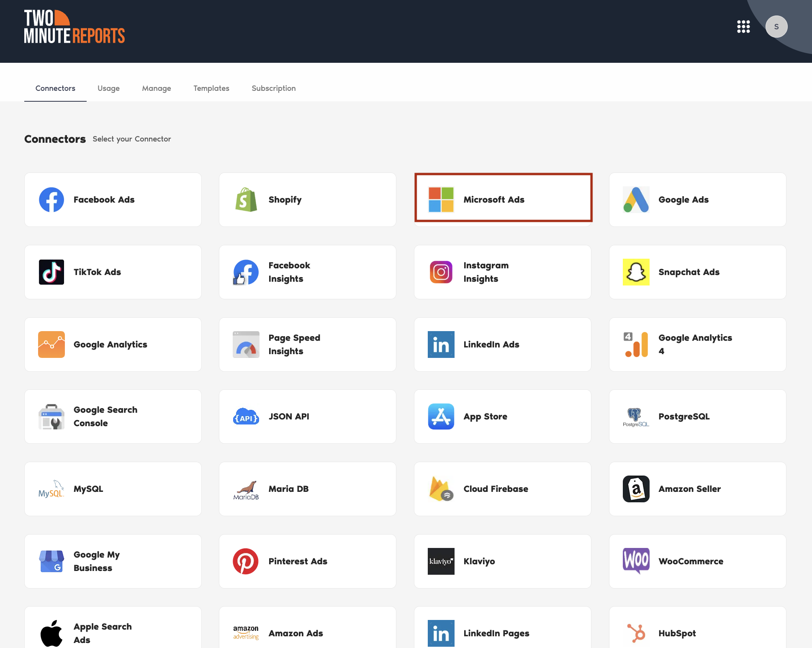Click the Instagram Insights camera icon
Viewport: 812px width, 648px height.
point(441,272)
